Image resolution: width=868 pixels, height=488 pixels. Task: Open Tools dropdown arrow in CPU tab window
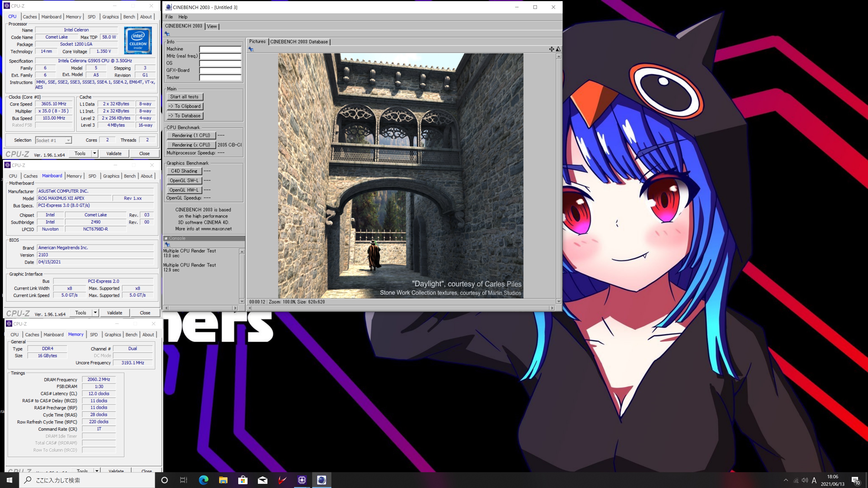(94, 153)
